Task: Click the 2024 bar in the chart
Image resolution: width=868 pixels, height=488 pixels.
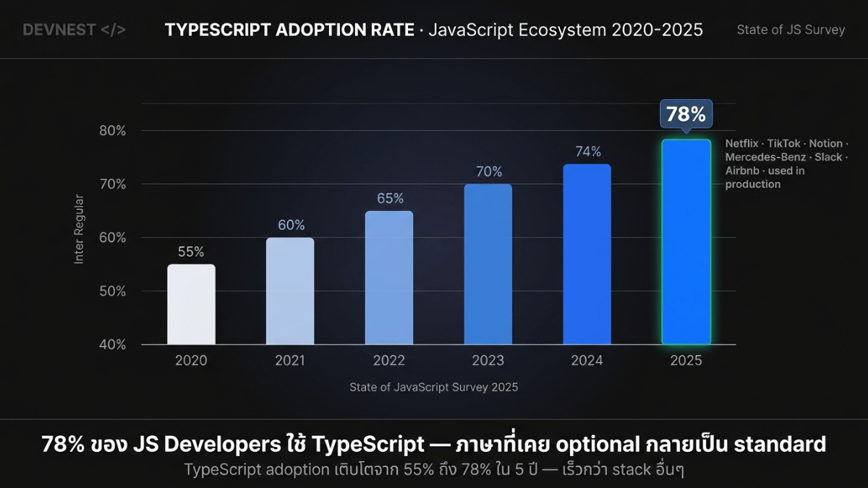Action: pyautogui.click(x=587, y=254)
